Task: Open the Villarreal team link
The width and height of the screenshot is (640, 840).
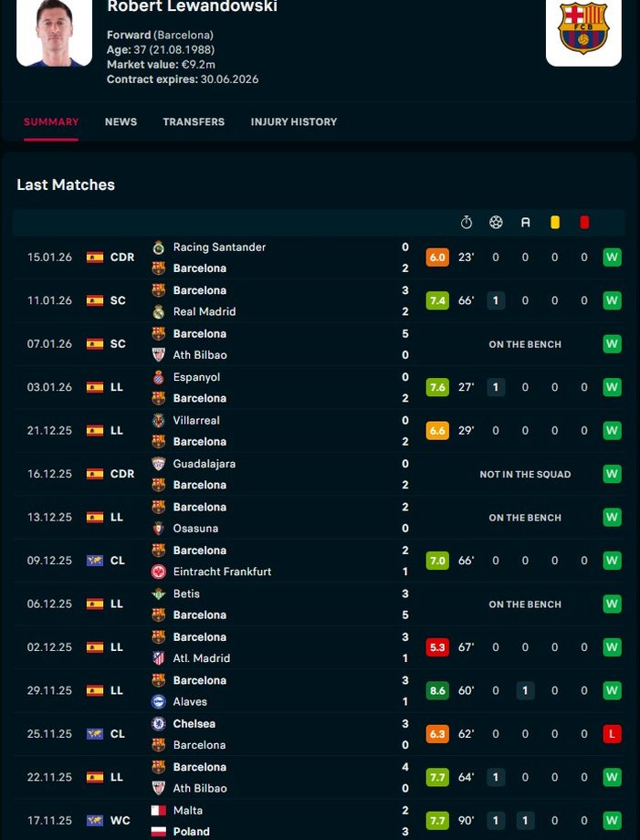Action: tap(196, 421)
